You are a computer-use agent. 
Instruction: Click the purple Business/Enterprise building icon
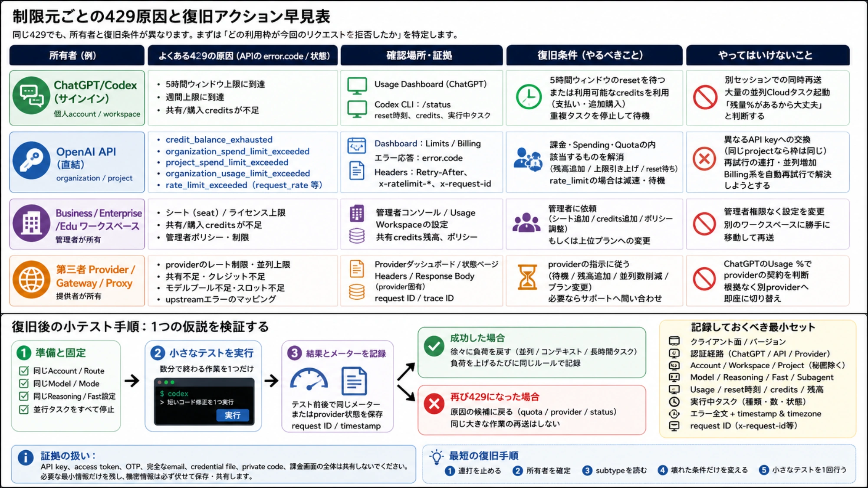[31, 223]
